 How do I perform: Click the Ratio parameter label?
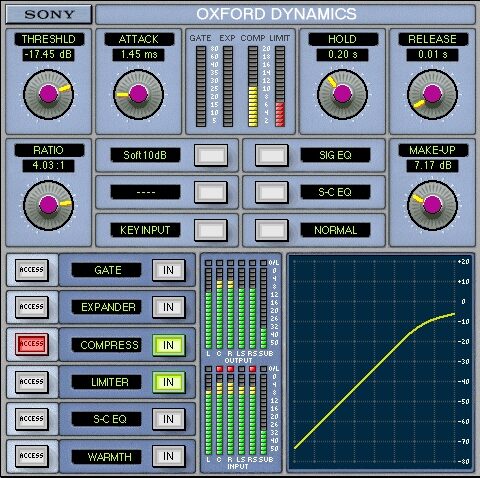pos(49,150)
